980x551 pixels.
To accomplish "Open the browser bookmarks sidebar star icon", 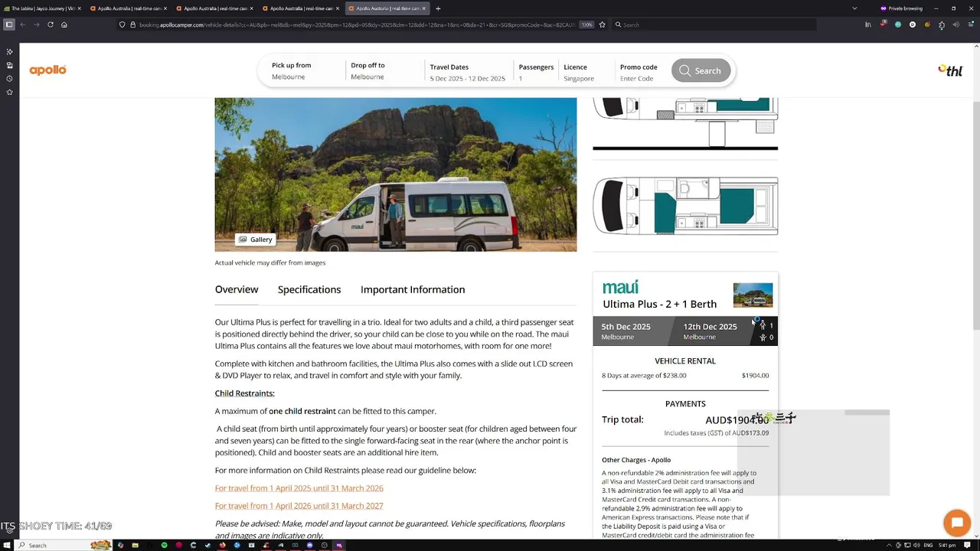I will 9,93.
